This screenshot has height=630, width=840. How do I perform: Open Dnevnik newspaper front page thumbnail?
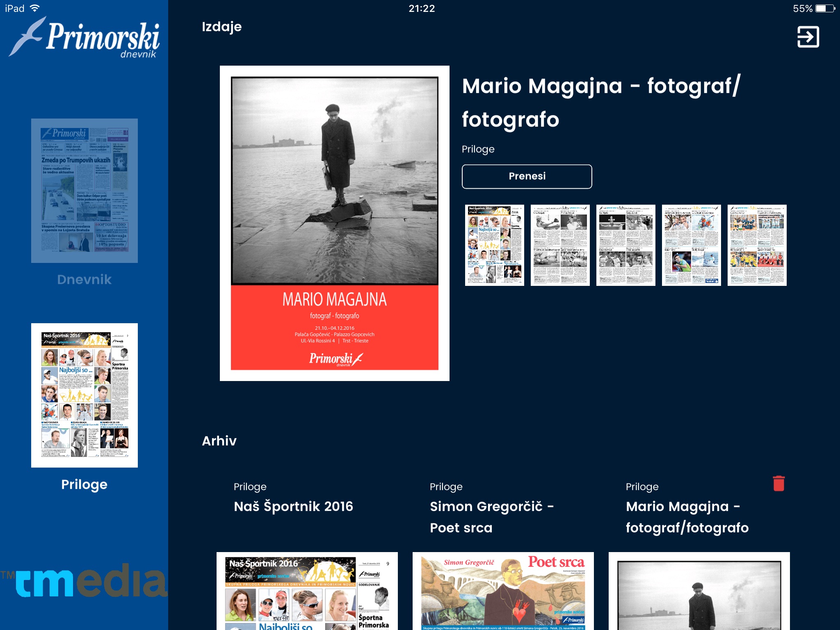tap(84, 191)
